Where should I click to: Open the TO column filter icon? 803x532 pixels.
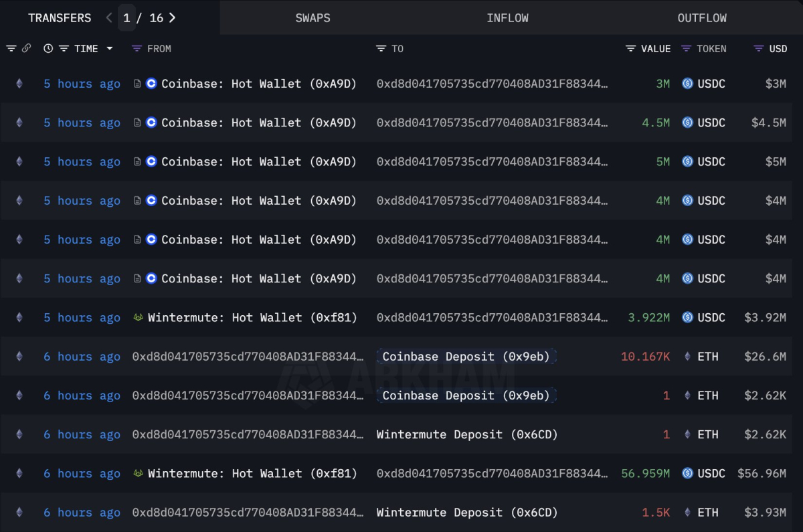tap(381, 48)
